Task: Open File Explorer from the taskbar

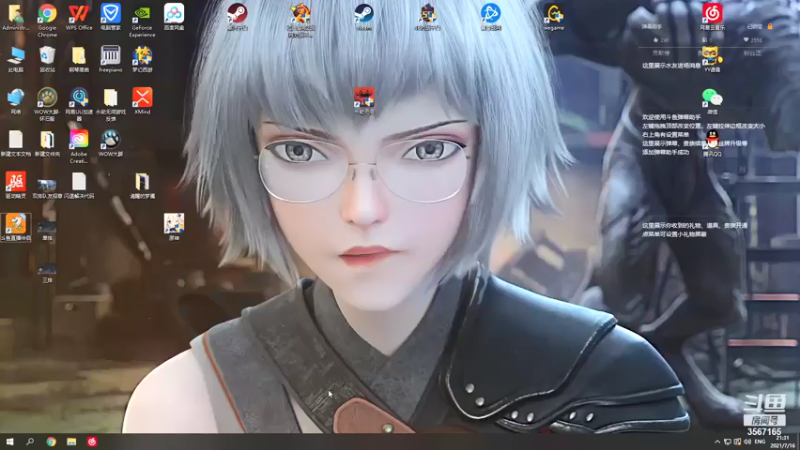Action: 71,441
